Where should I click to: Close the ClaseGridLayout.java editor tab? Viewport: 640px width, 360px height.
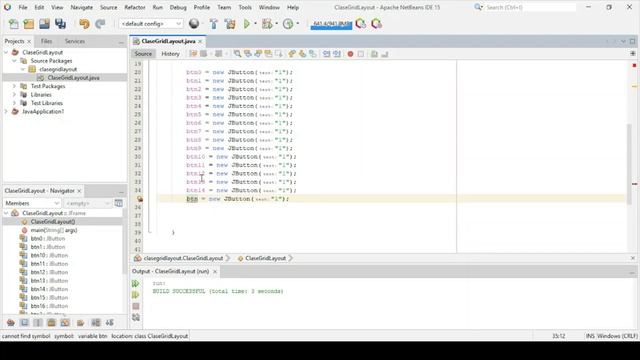200,42
